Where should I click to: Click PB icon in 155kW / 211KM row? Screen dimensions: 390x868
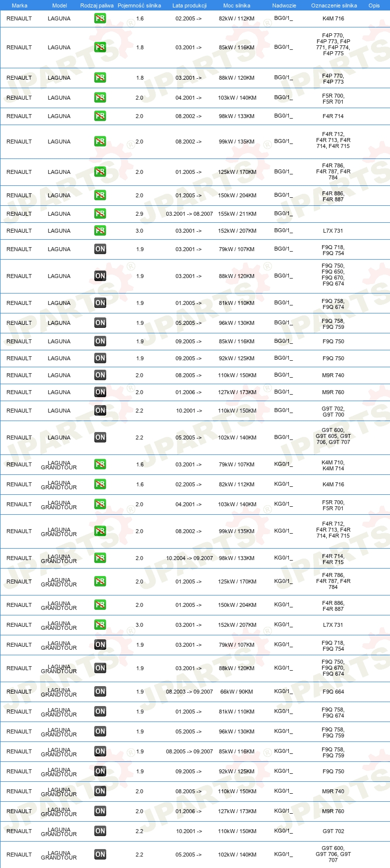(100, 214)
